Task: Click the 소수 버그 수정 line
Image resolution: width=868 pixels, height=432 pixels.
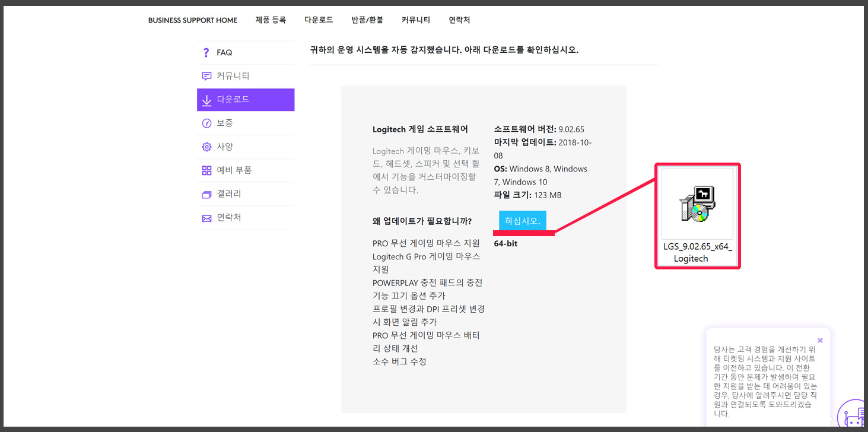Action: [399, 361]
